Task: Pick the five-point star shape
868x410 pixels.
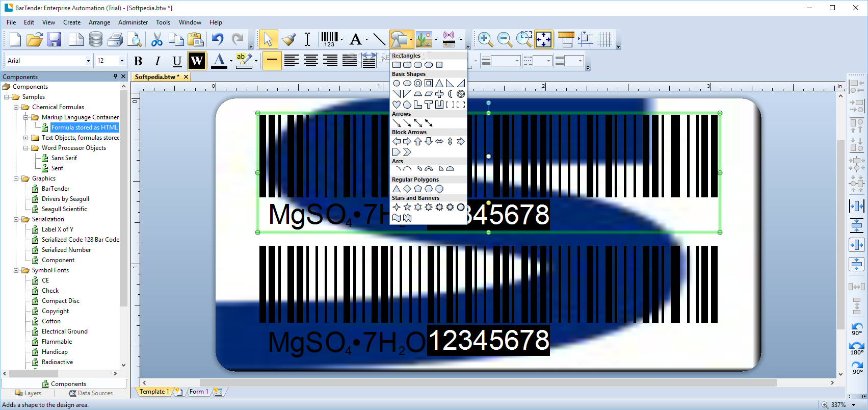Action: [x=407, y=207]
